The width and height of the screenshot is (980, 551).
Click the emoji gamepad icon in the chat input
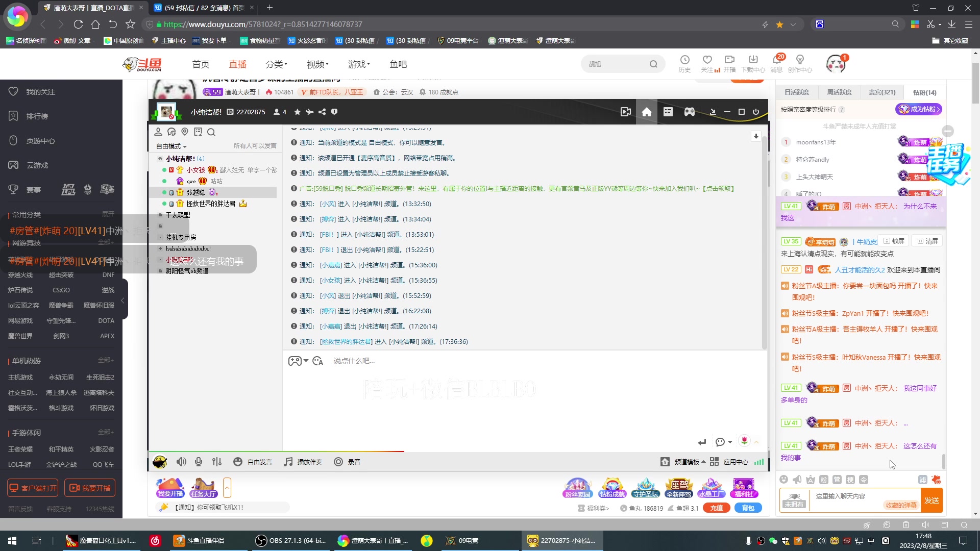click(295, 361)
